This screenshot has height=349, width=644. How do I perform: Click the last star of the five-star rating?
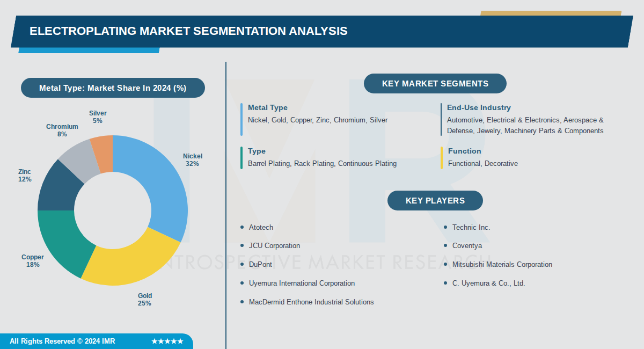tap(180, 341)
